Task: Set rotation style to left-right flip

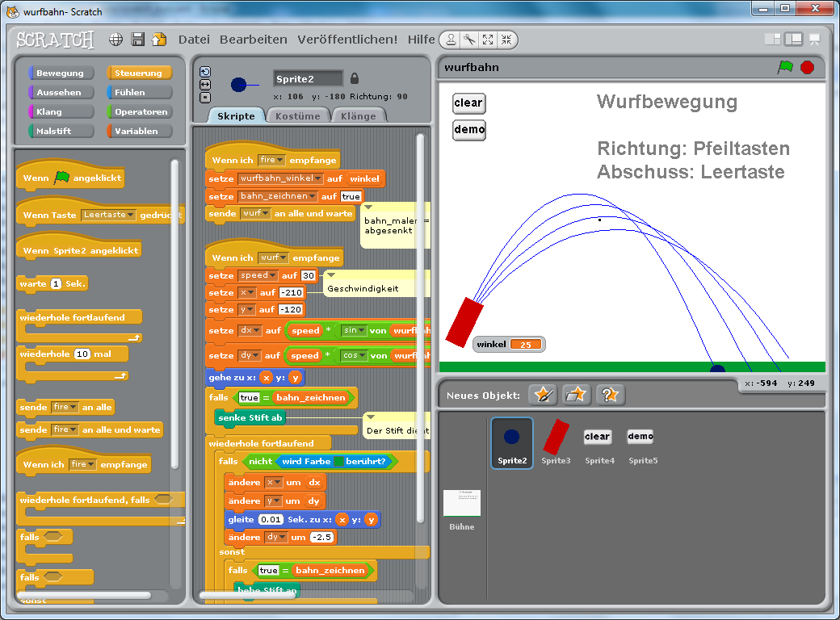Action: coord(205,85)
